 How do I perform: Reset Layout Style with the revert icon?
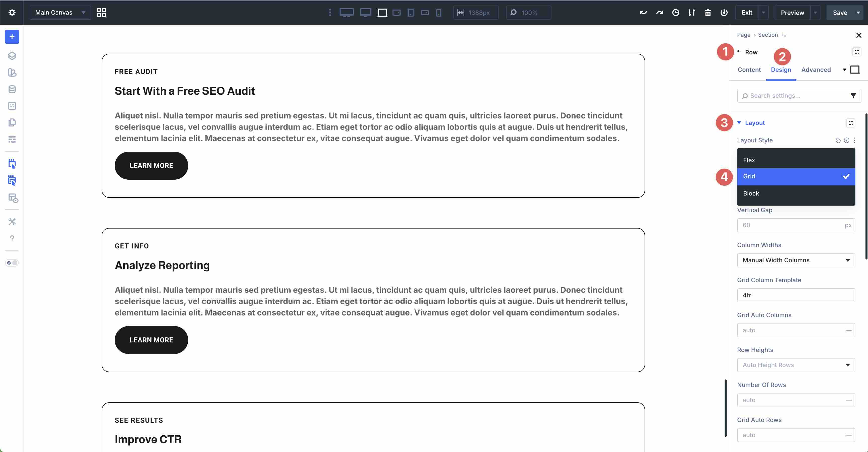838,140
